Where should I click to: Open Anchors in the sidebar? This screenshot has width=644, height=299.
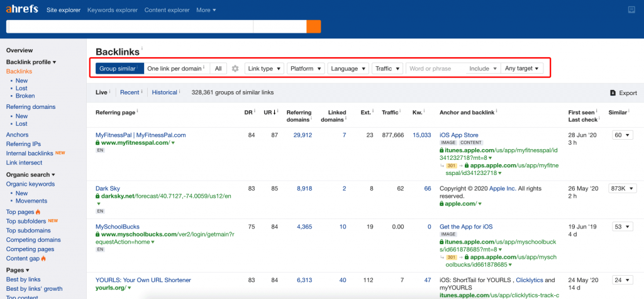tap(17, 135)
